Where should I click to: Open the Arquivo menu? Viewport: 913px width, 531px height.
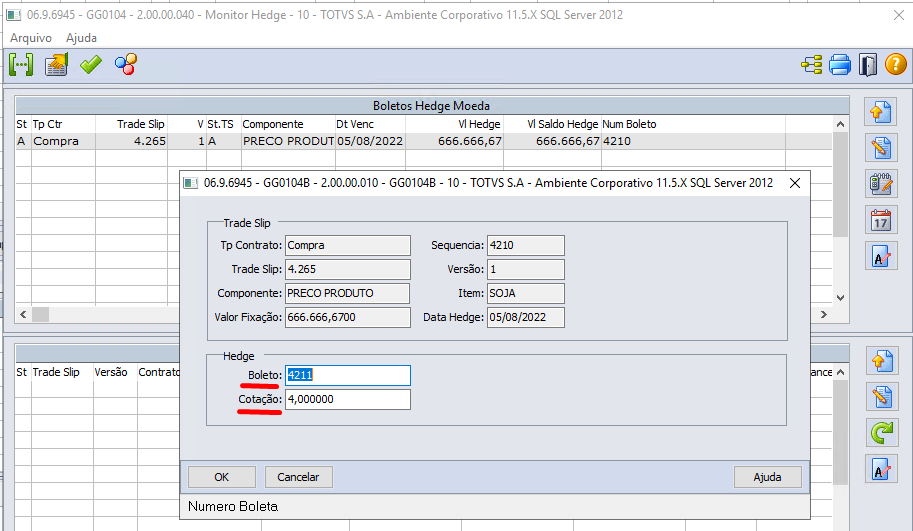click(30, 37)
